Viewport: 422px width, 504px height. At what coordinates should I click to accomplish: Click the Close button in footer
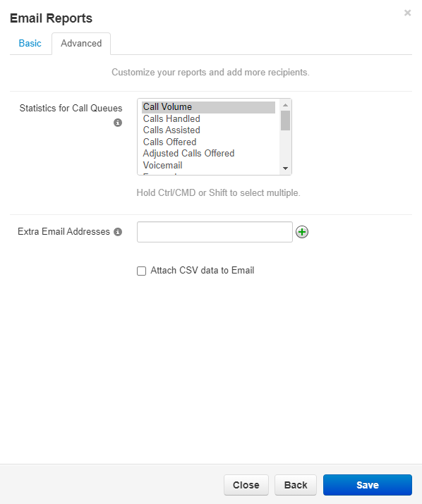point(246,485)
